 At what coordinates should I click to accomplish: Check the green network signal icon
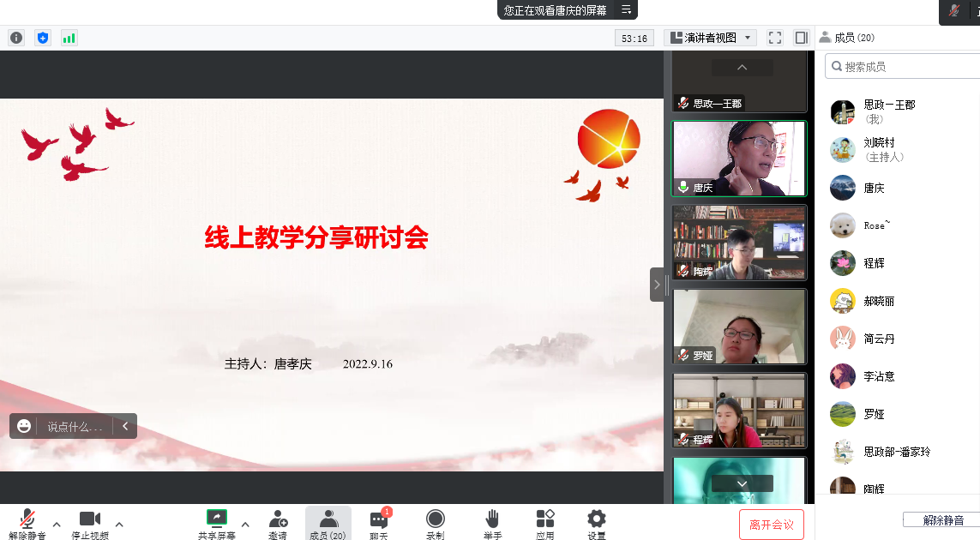(x=69, y=38)
